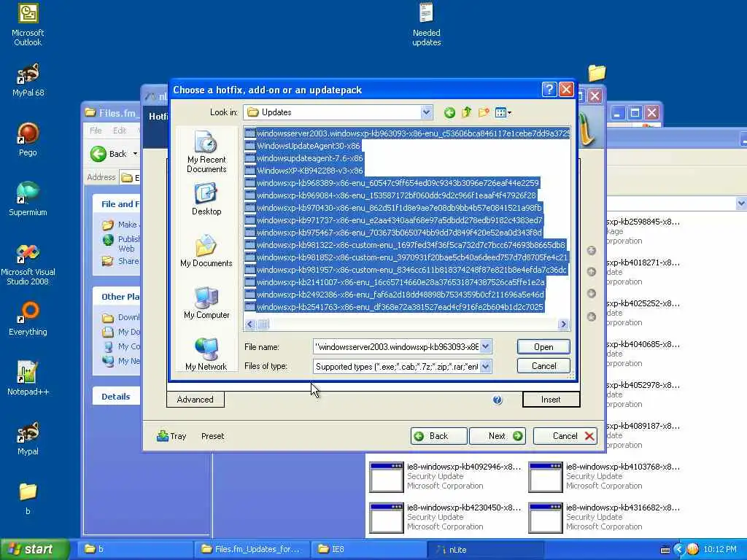Open ie8-windowsxp-kb4103768 update file
This screenshot has width=747, height=560.
[x=605, y=476]
